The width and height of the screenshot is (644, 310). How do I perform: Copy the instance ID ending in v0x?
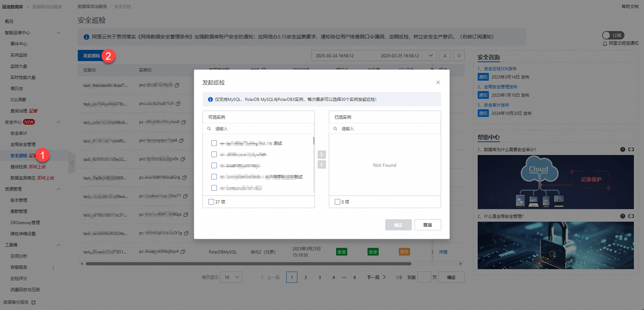[x=183, y=159]
